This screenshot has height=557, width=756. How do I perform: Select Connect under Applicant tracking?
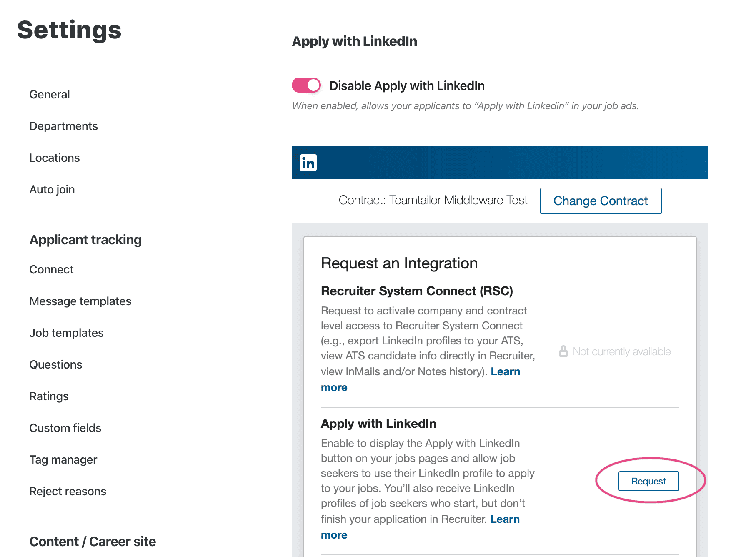tap(52, 270)
